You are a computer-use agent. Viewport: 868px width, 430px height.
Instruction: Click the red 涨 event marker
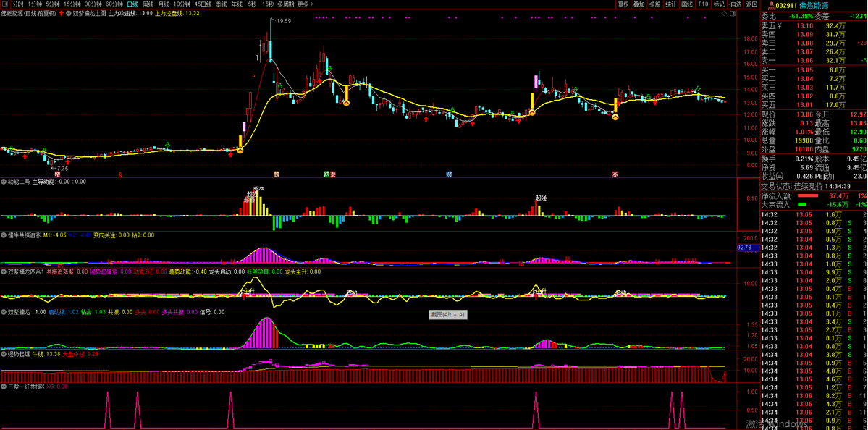click(x=615, y=173)
